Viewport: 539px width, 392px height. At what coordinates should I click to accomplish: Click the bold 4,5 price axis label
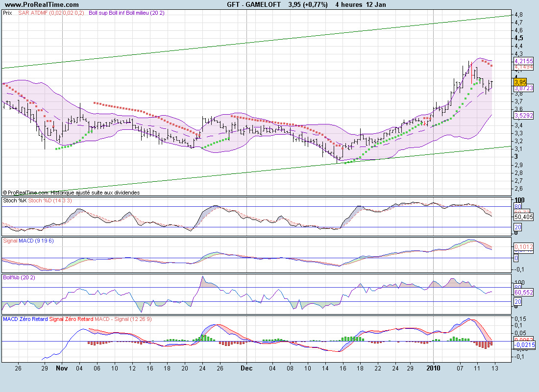point(519,38)
